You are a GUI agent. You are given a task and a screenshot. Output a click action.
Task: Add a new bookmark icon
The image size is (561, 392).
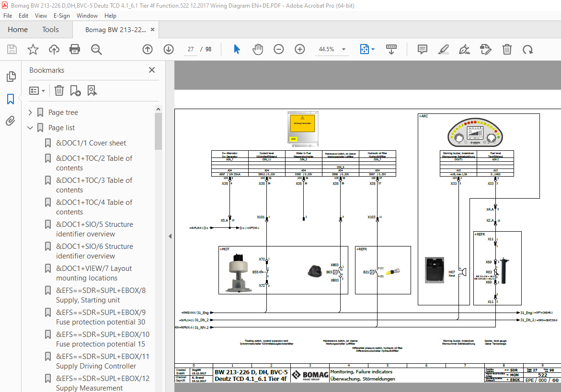[x=76, y=91]
